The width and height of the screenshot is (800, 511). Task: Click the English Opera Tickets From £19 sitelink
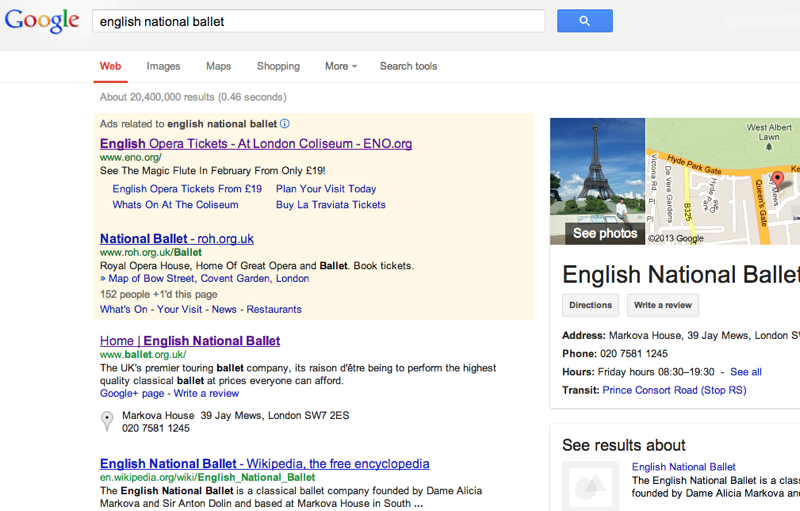pos(187,189)
